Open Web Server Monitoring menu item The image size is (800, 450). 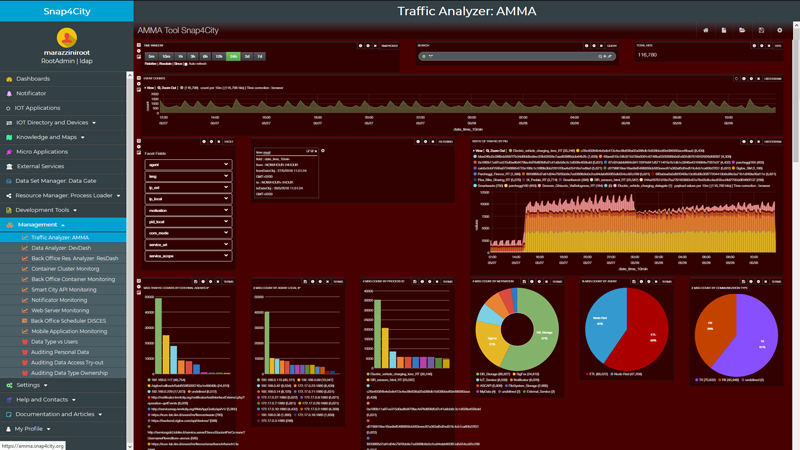click(x=60, y=310)
